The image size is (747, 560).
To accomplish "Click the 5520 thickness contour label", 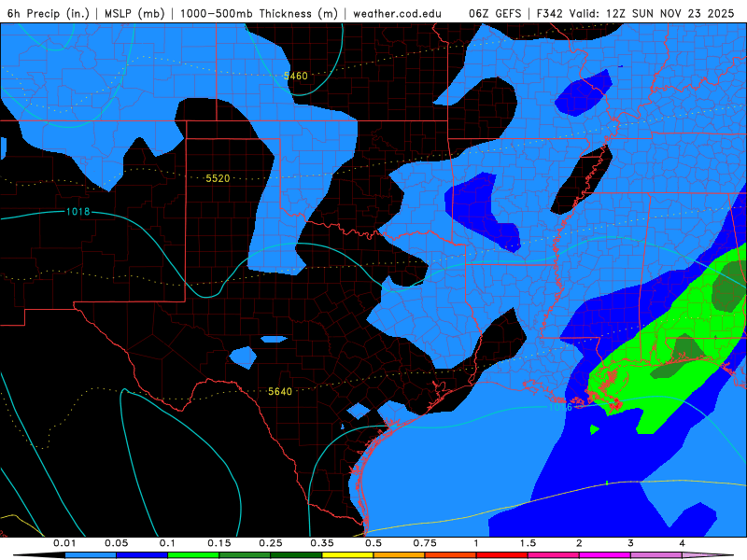I will 218,178.
